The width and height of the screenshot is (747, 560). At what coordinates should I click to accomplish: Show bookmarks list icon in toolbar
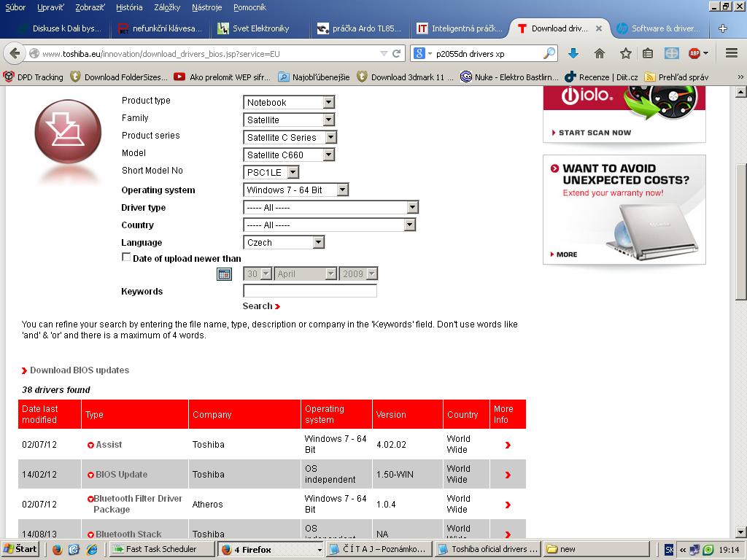pos(648,53)
